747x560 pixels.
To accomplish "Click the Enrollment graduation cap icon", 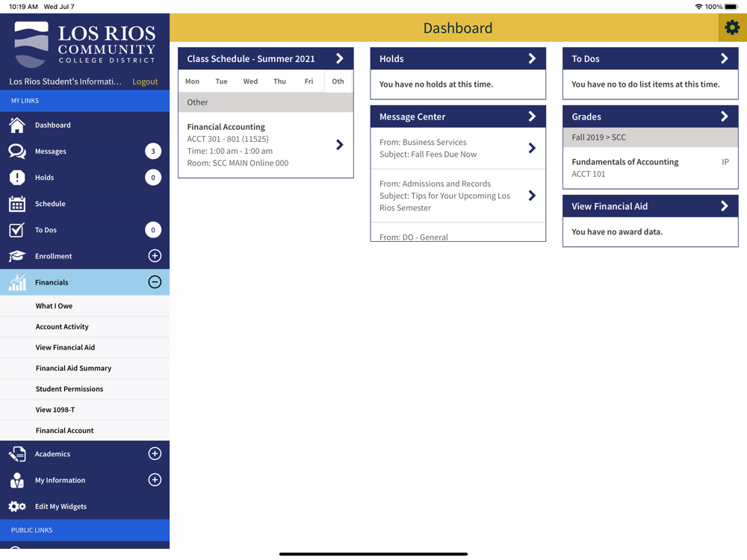I will 17,255.
